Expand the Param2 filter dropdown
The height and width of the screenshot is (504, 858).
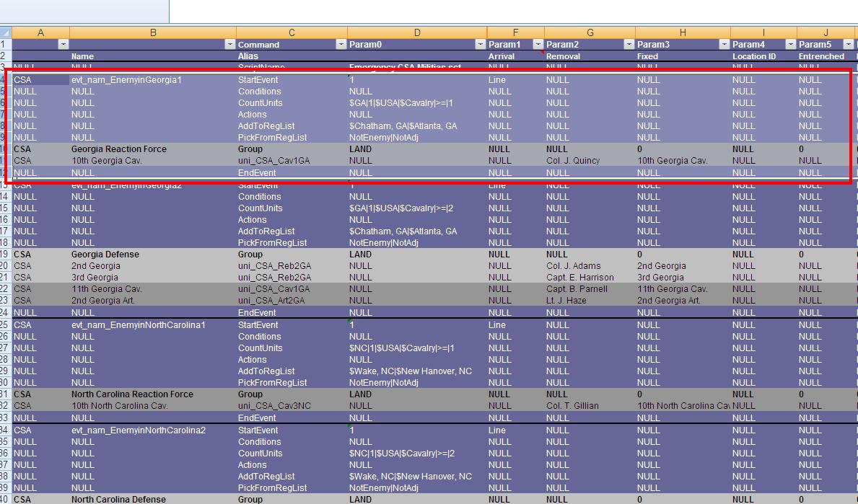[629, 45]
